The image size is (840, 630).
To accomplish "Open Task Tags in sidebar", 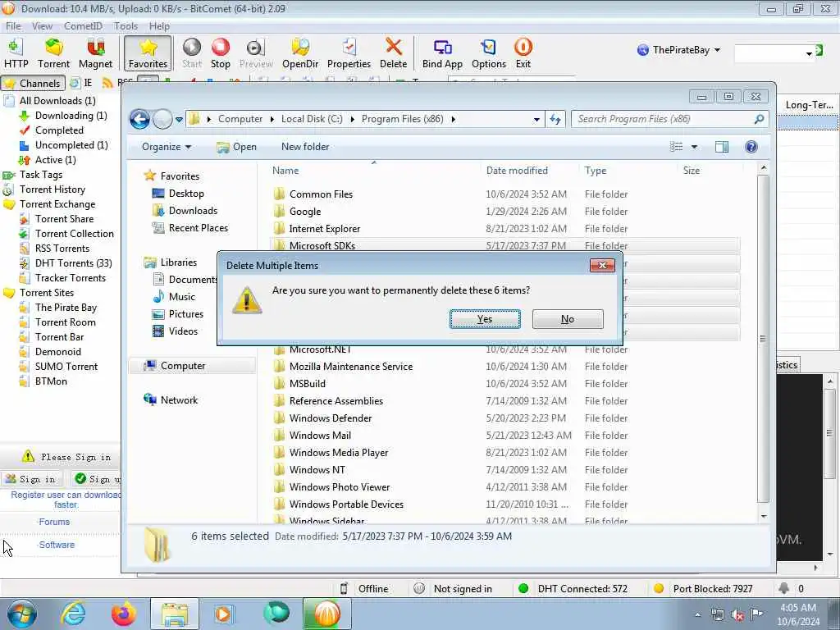I will click(41, 175).
